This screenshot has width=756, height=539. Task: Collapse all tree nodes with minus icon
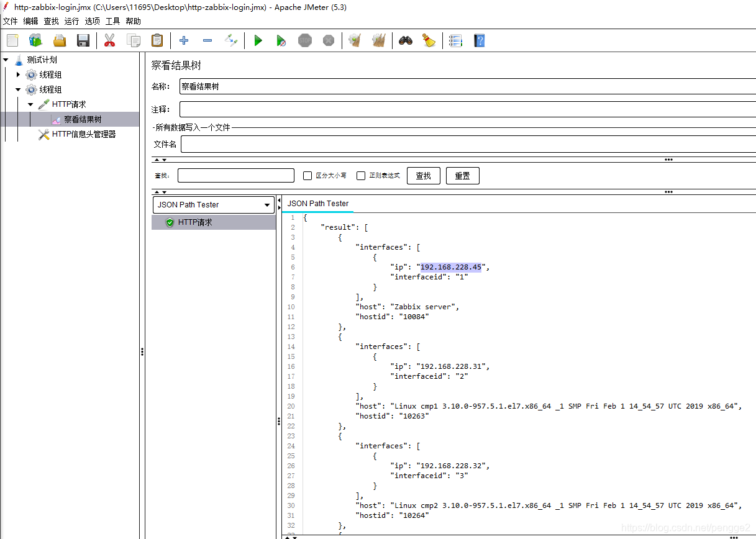[x=207, y=40]
